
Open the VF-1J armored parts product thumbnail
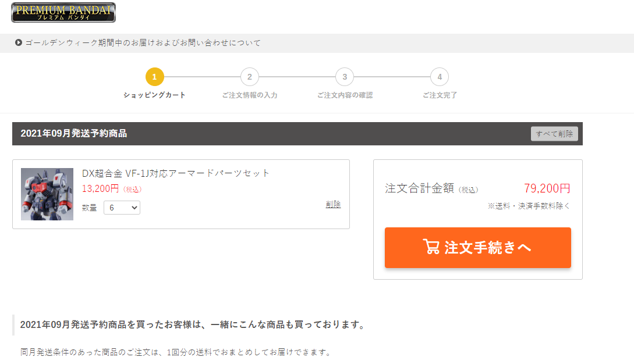point(47,194)
